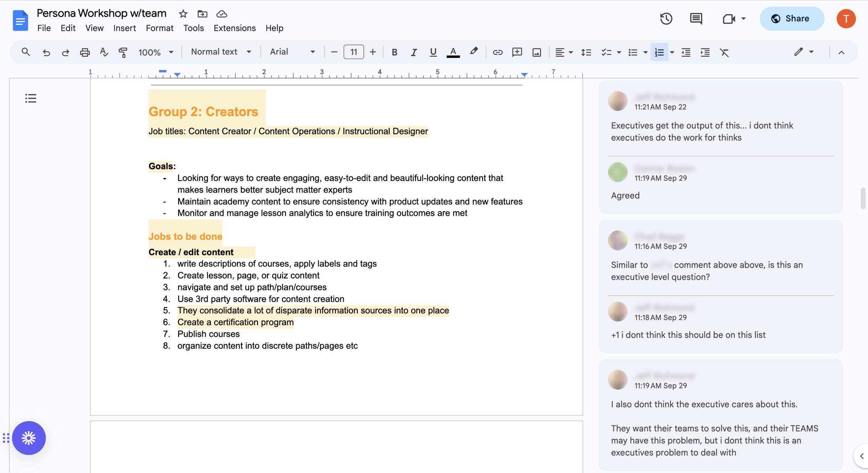Open the Insert menu
Image resolution: width=868 pixels, height=473 pixels.
coord(124,28)
